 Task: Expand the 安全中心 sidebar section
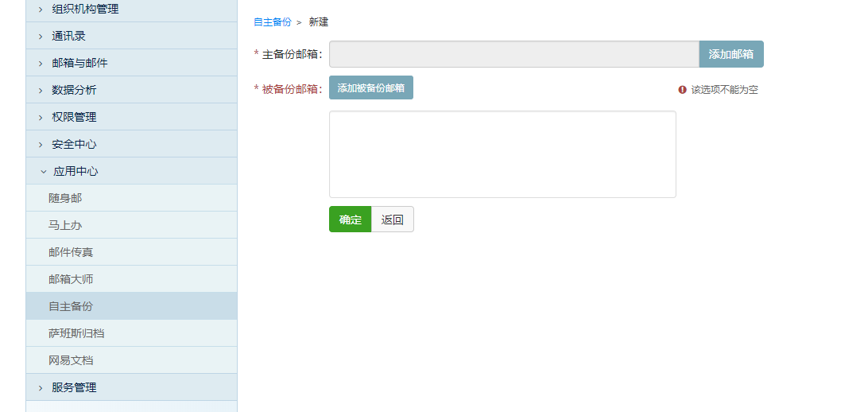pyautogui.click(x=74, y=144)
